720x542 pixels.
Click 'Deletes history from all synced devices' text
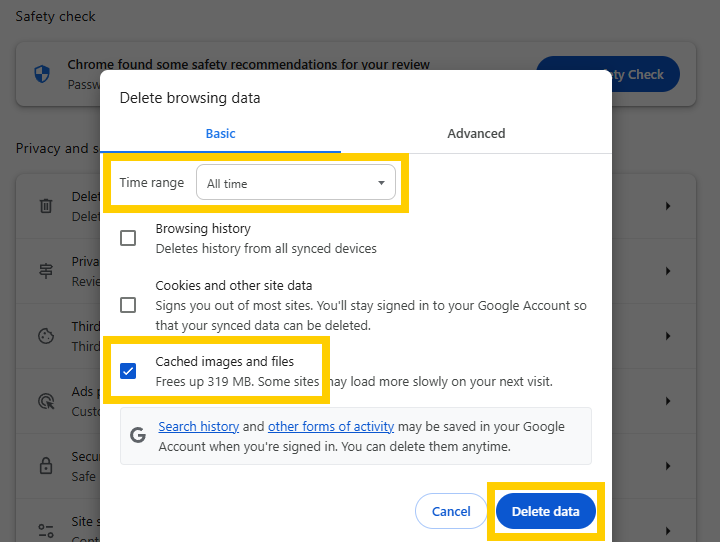click(266, 248)
